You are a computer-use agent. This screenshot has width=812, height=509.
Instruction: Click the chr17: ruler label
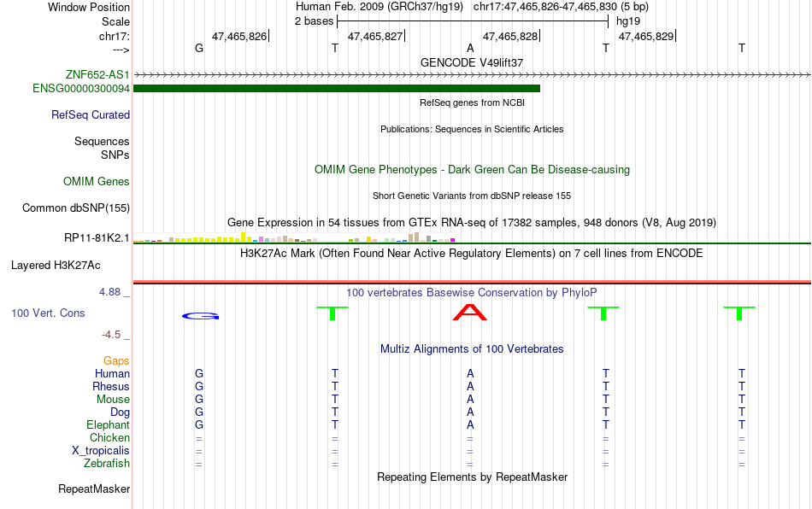[115, 36]
